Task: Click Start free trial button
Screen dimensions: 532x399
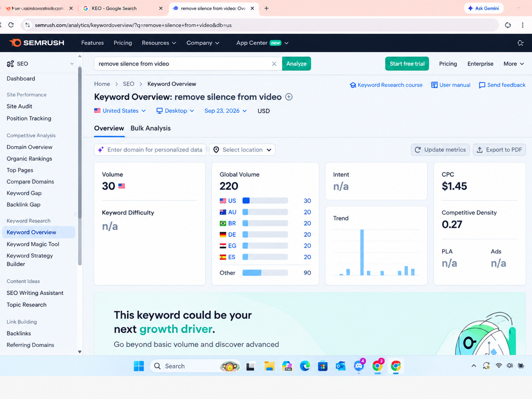Action: point(407,64)
